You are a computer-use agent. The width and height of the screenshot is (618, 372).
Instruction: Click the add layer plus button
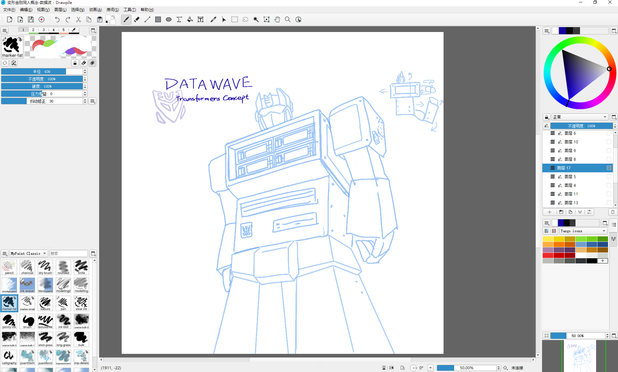coord(550,212)
